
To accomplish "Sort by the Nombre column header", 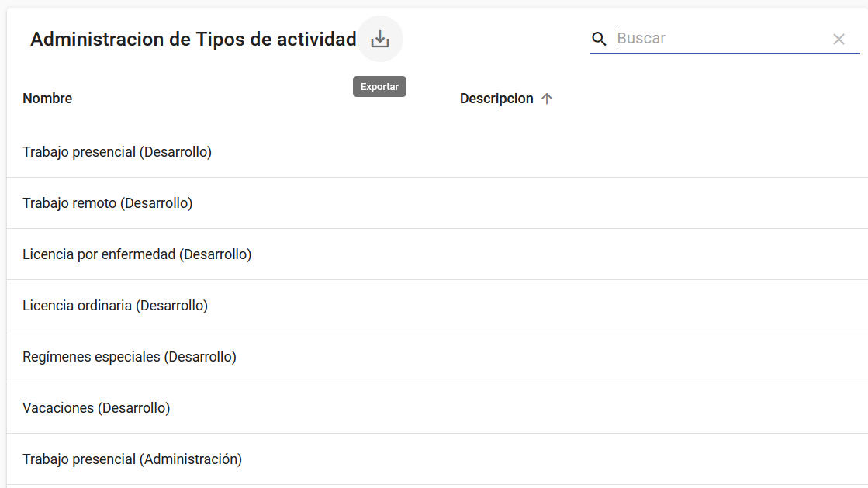I will pos(47,99).
